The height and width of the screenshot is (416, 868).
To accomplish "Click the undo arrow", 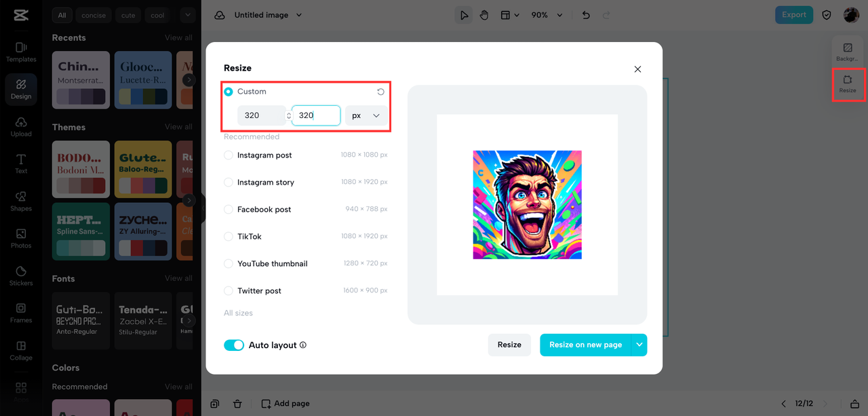I will pos(587,15).
